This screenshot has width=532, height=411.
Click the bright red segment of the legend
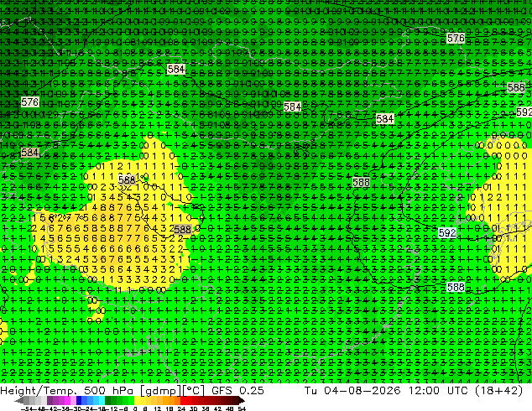[x=183, y=400]
